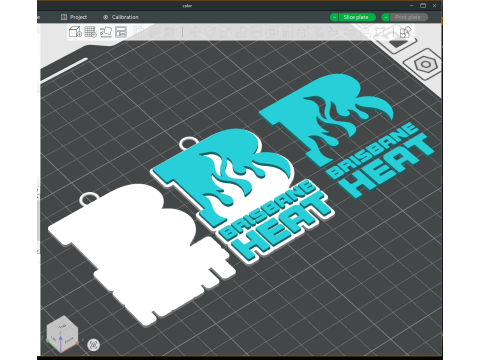The height and width of the screenshot is (360, 480).
Task: Maximize the slicer window
Action: coord(423,6)
